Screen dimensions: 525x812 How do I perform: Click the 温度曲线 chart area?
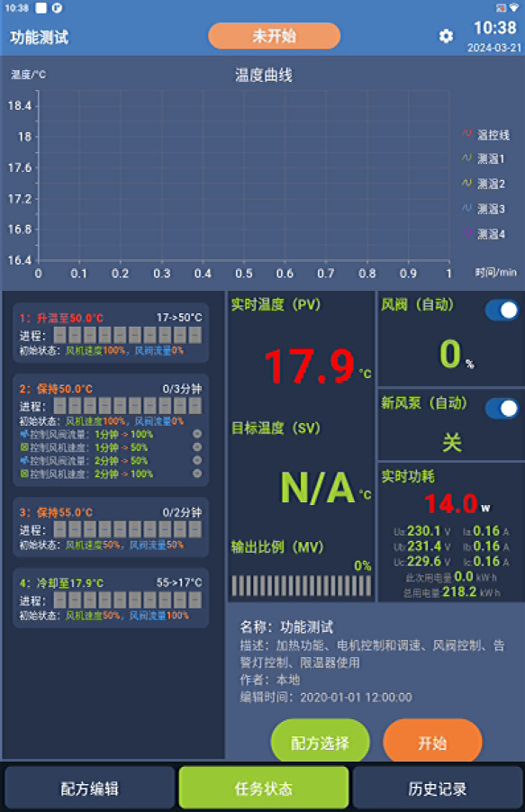(x=244, y=176)
